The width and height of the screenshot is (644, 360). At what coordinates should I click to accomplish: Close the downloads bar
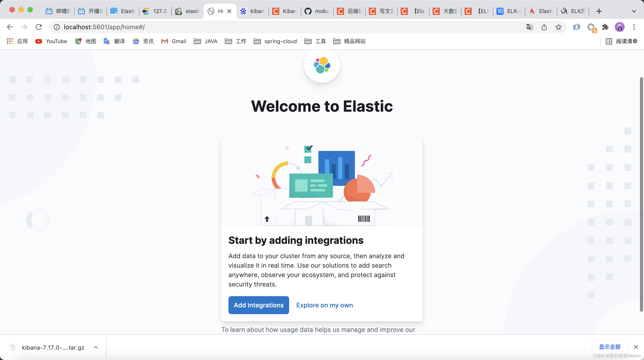636,347
